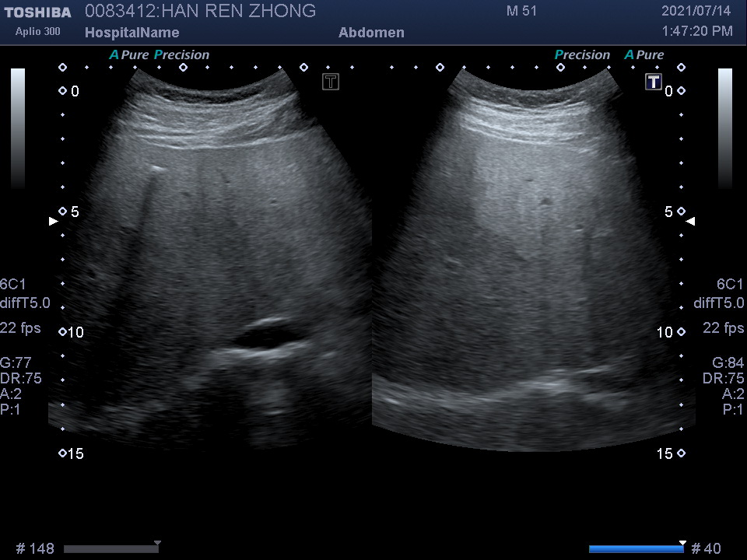Screen dimensions: 747x560
Task: Click the HospitalName header field
Action: pyautogui.click(x=132, y=33)
